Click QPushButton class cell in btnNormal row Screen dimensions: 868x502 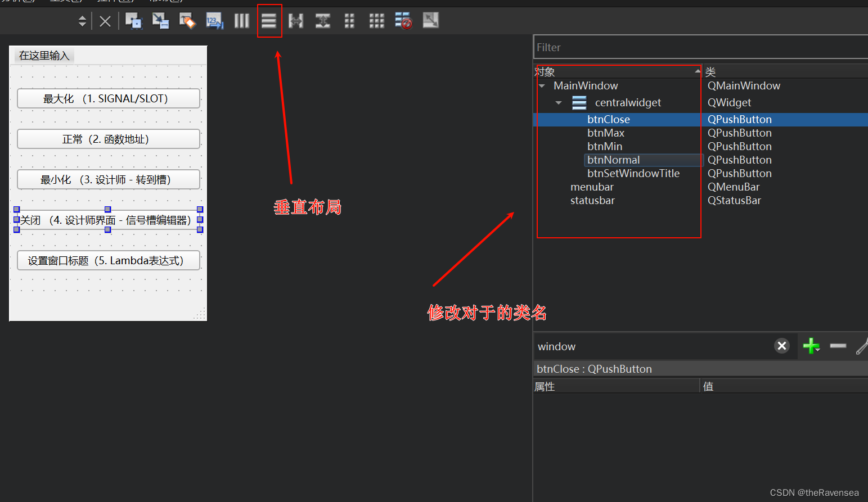[x=740, y=160]
